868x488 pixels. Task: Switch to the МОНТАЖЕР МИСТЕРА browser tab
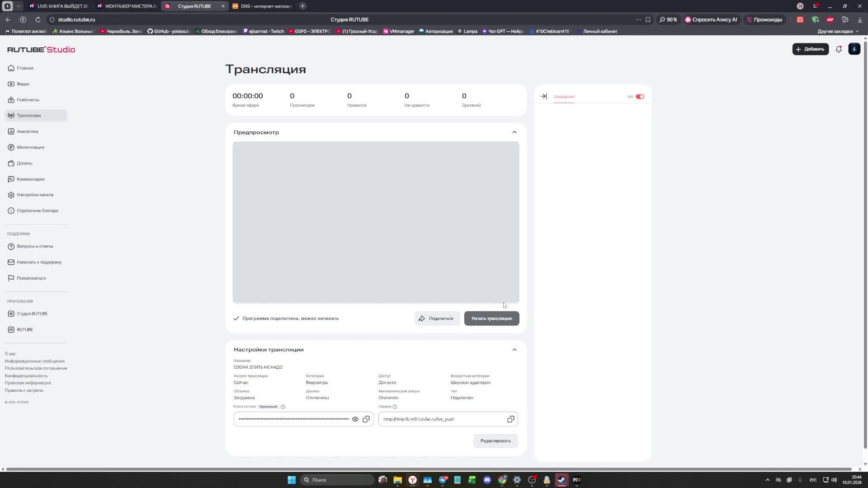127,6
